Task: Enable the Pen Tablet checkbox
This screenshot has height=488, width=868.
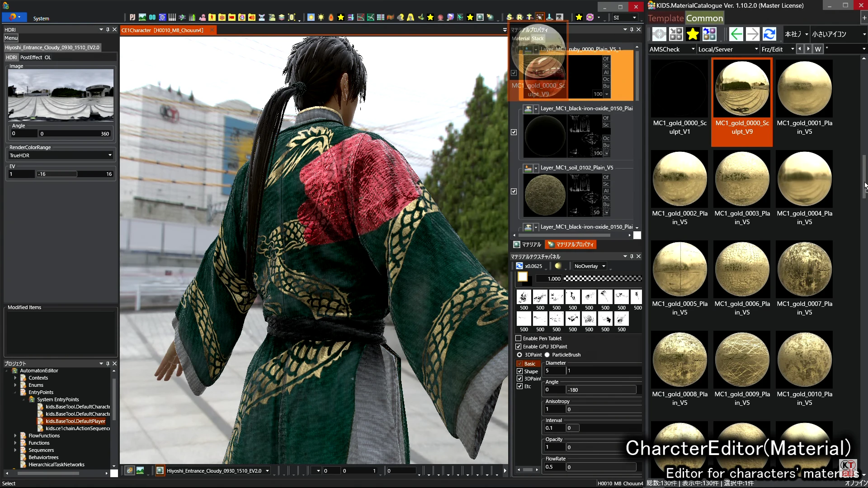Action: coord(519,338)
